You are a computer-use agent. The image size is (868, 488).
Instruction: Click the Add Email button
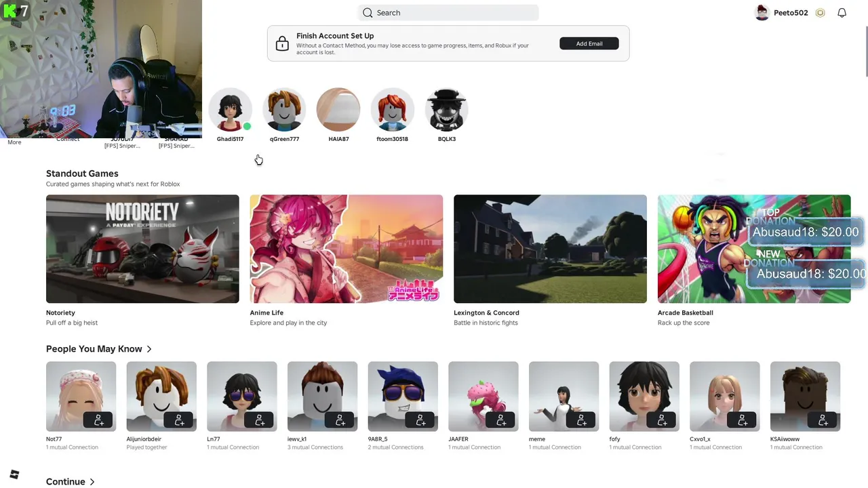pyautogui.click(x=589, y=43)
